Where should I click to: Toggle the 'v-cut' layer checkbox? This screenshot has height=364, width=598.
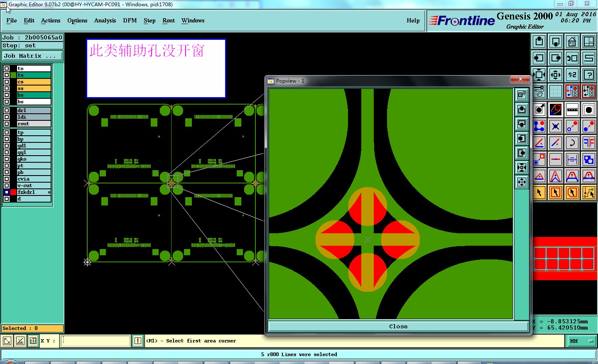tap(7, 186)
